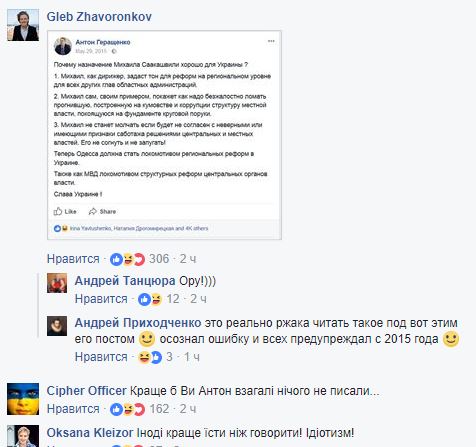This screenshot has width=476, height=447.
Task: Click the 2 ч timestamp of Gleb's comment
Action: point(188,259)
